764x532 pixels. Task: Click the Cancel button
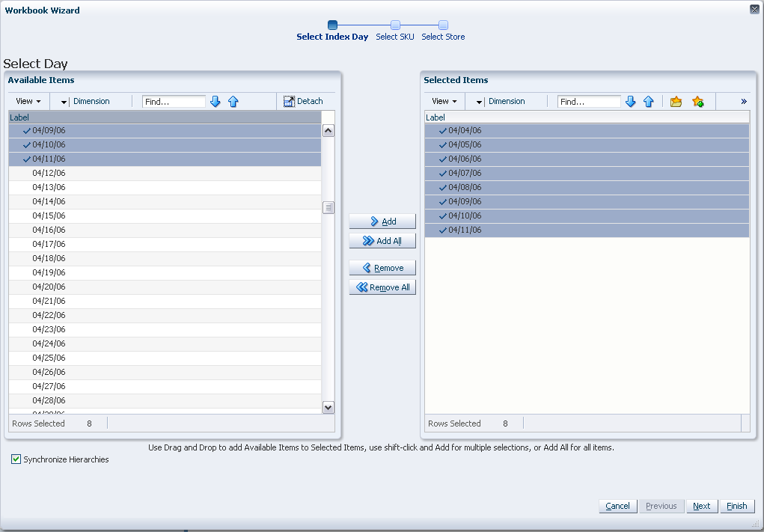point(617,506)
